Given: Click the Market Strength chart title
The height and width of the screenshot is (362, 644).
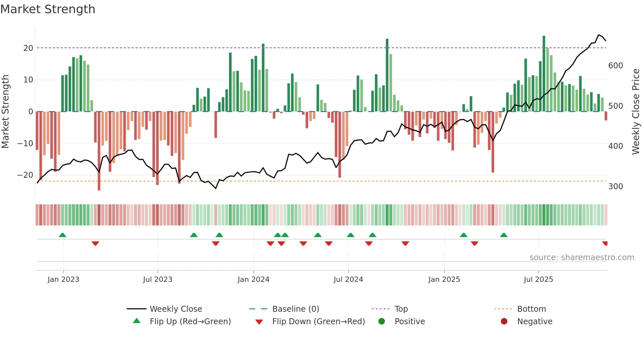Looking at the screenshot, I should [x=48, y=9].
